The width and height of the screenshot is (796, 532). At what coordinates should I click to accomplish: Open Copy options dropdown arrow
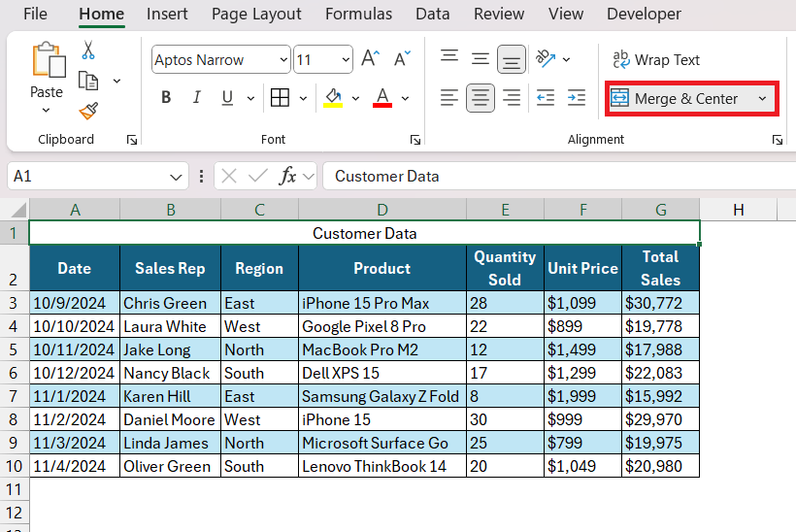pos(116,81)
